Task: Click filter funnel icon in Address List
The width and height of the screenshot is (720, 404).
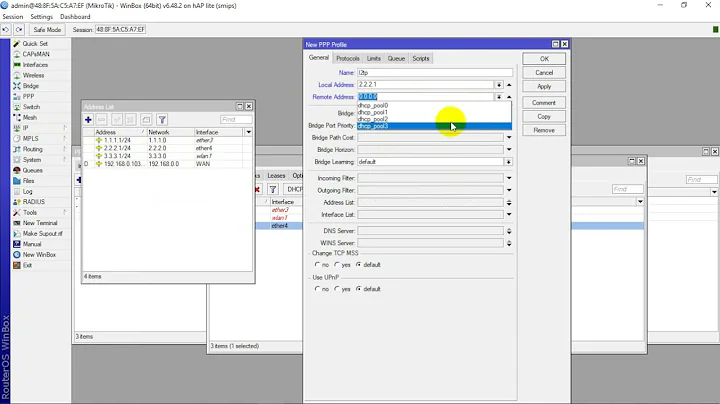Action: coord(162,120)
